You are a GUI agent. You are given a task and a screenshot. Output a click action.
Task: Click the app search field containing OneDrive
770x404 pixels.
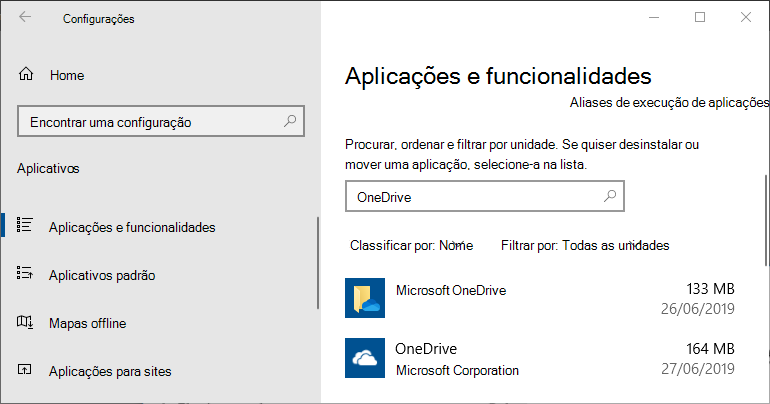(x=485, y=196)
